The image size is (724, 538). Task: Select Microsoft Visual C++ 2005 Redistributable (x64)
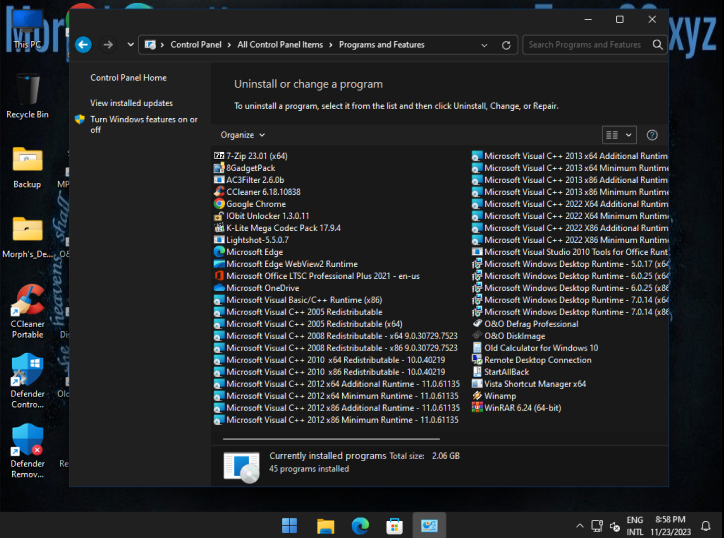(x=308, y=324)
